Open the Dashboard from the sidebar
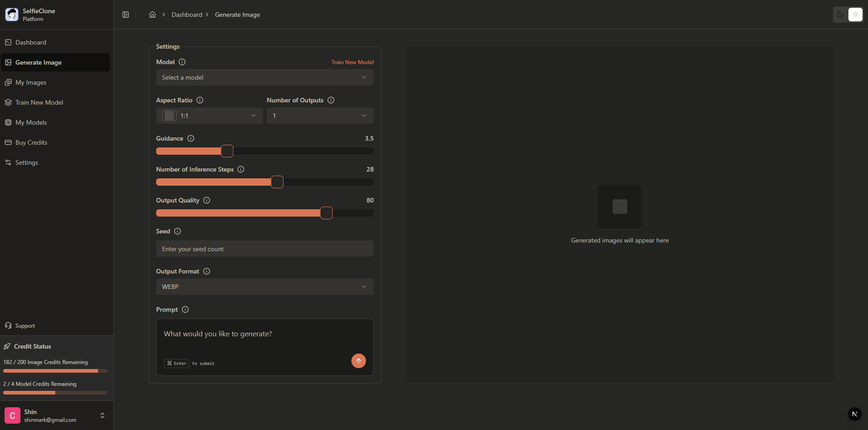This screenshot has height=430, width=868. tap(30, 42)
